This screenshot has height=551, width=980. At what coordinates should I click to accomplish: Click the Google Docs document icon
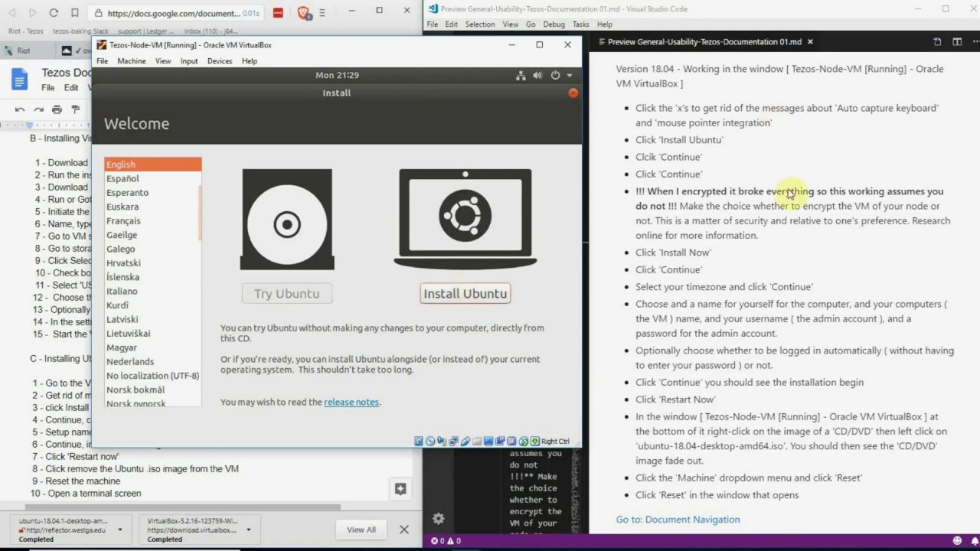[19, 78]
